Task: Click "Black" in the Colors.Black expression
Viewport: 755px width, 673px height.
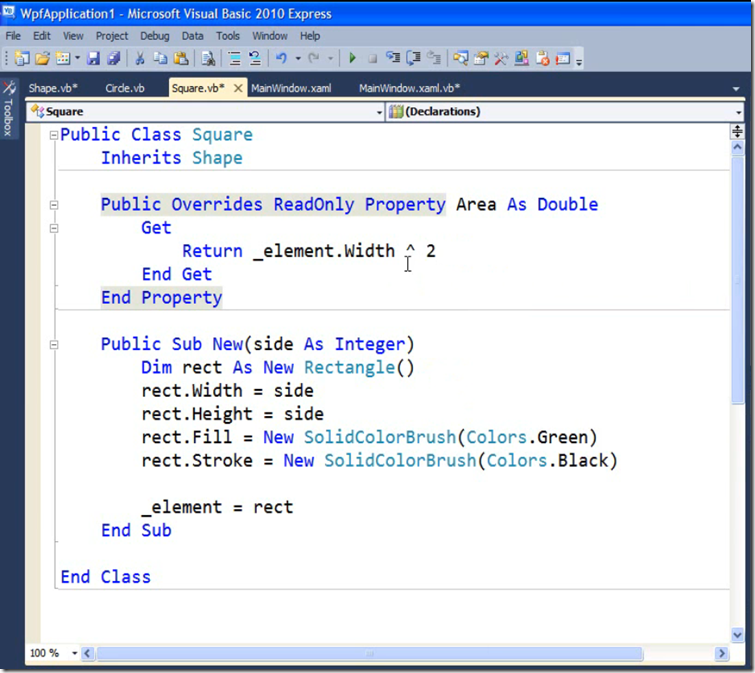Action: click(583, 461)
